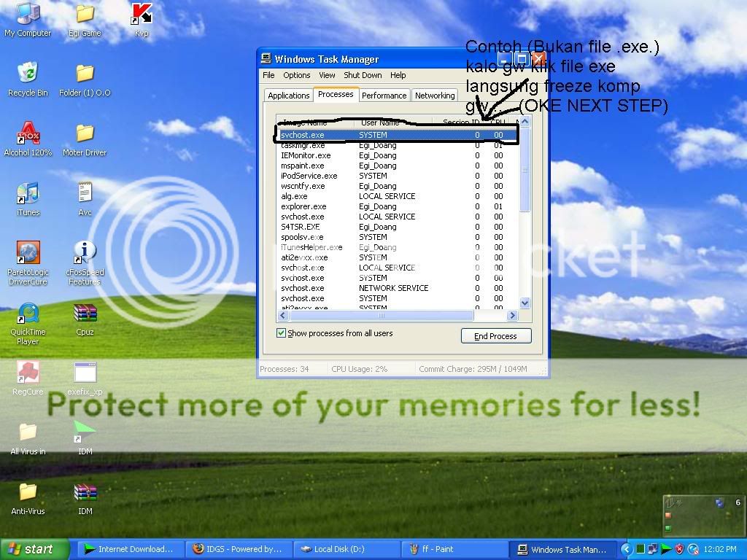
Task: Launch the iTunes desktop shortcut
Action: (x=28, y=198)
